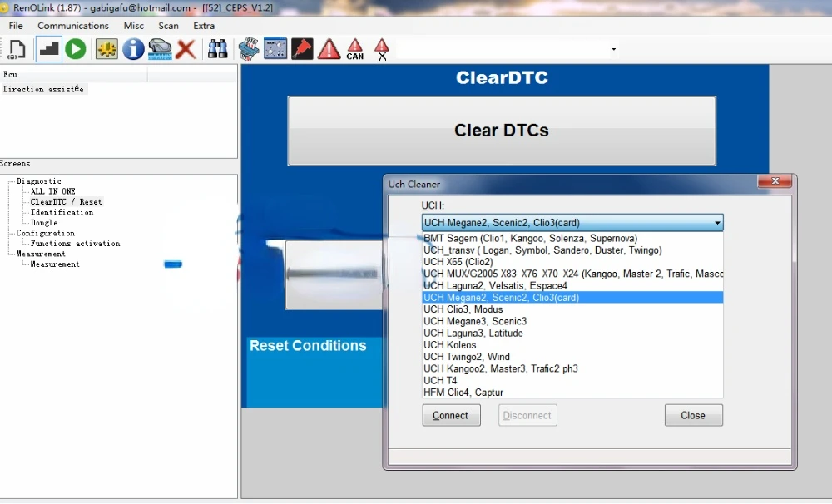Click the yellow gear toolbar icon
This screenshot has width=832, height=504.
(x=106, y=49)
